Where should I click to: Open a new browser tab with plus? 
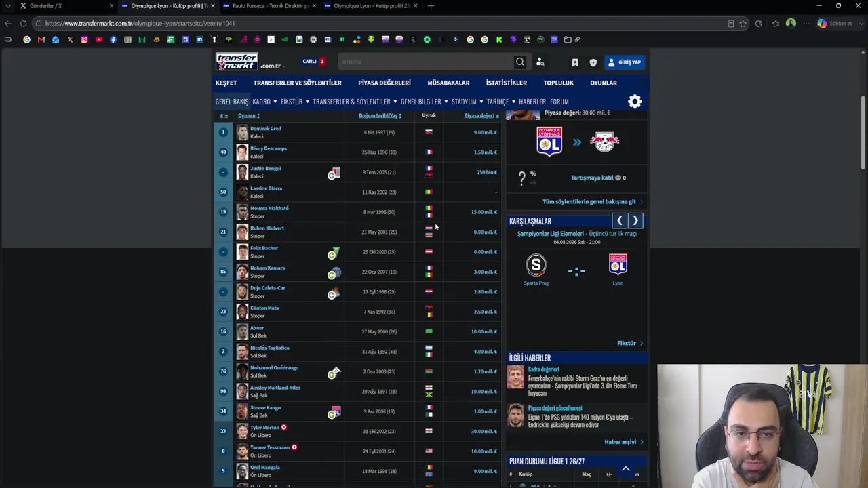click(431, 6)
